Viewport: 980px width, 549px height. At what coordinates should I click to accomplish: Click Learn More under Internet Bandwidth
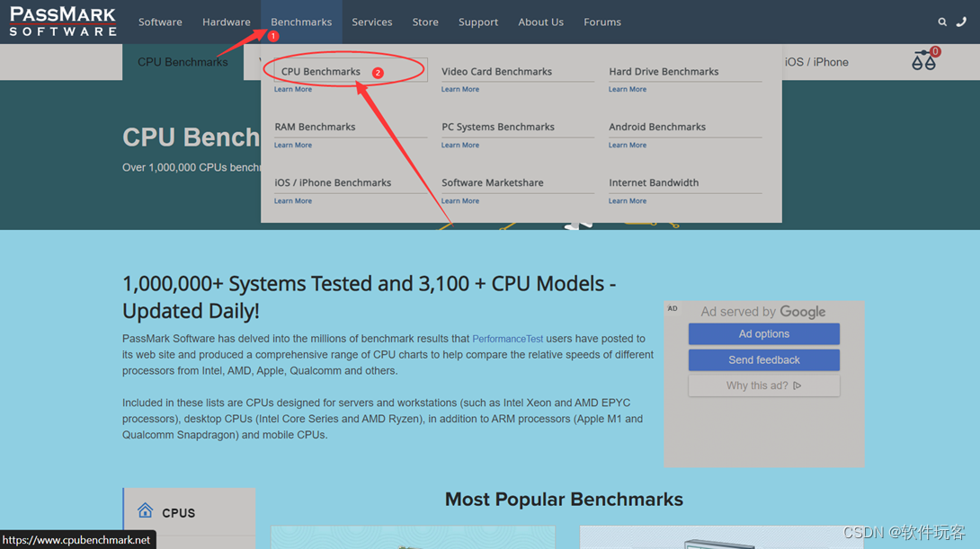[x=628, y=201]
